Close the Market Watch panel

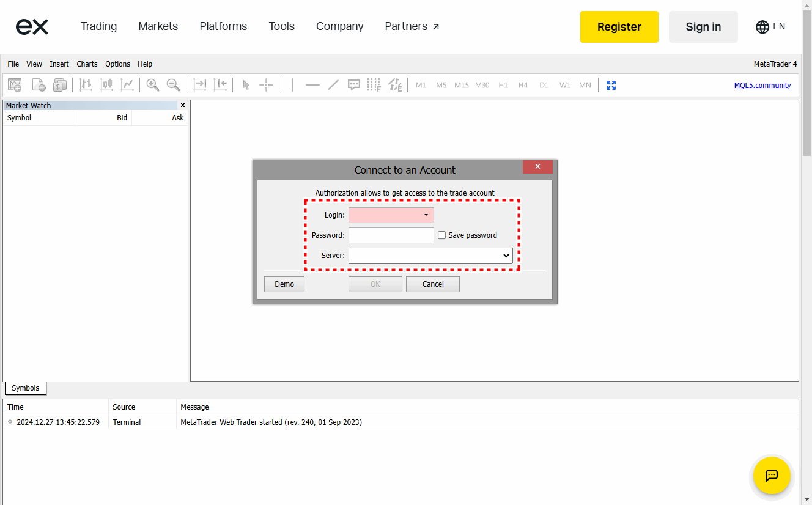click(x=182, y=105)
